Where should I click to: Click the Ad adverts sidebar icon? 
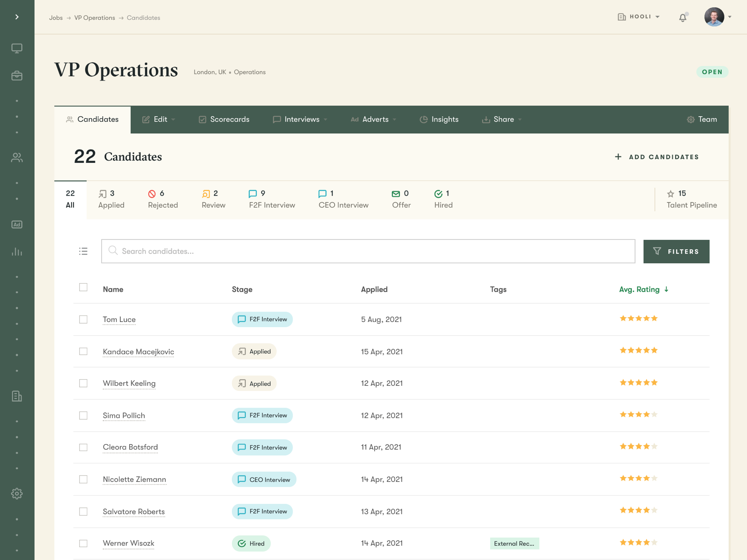(x=17, y=224)
